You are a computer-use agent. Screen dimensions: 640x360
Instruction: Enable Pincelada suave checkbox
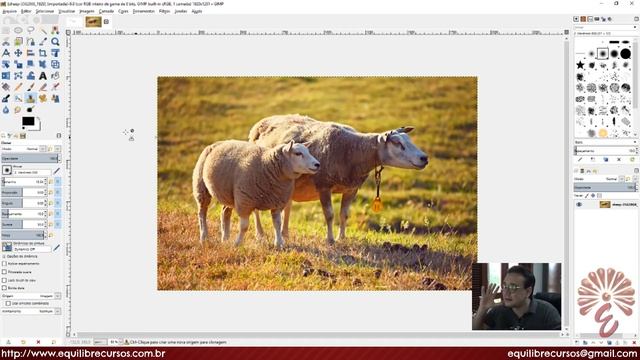click(x=4, y=272)
